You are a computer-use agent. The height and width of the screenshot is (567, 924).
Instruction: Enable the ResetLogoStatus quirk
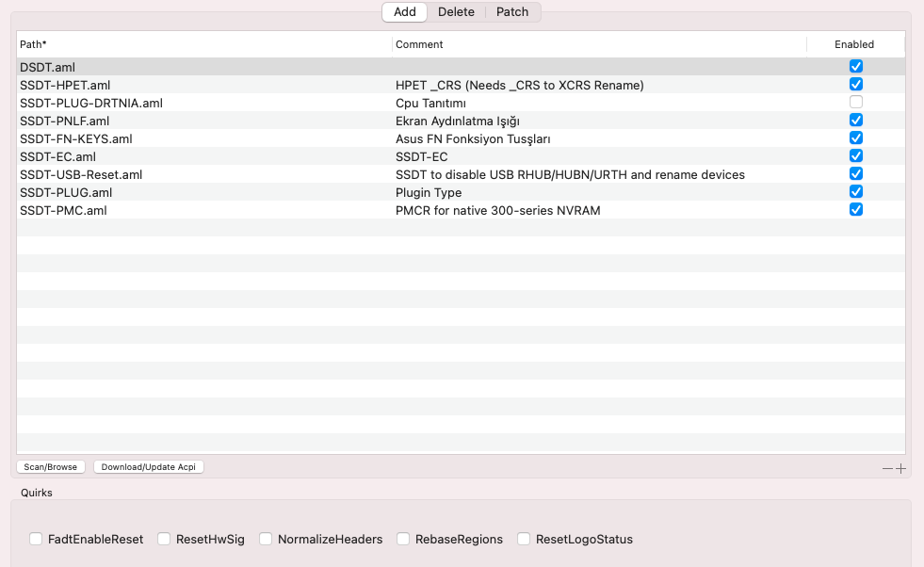pos(524,540)
